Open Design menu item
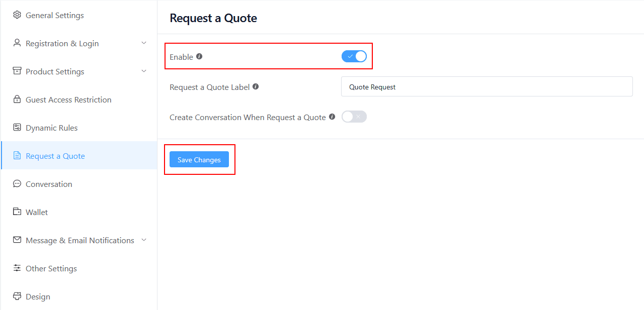The image size is (644, 310). coord(79,296)
